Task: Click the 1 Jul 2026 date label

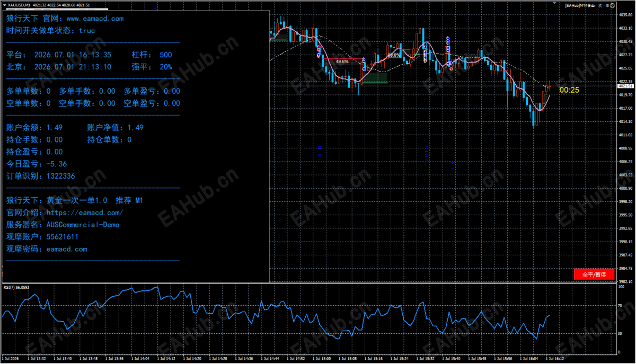Action: [x=11, y=359]
